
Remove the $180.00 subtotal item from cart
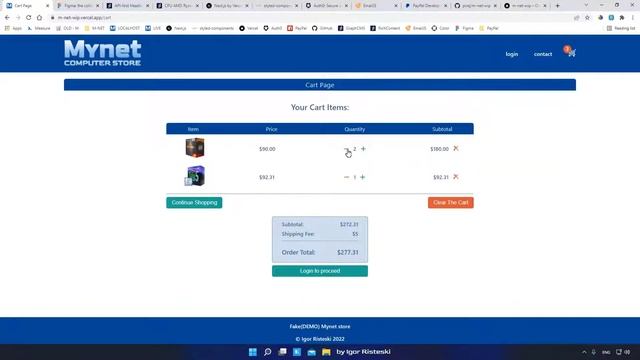coord(456,149)
